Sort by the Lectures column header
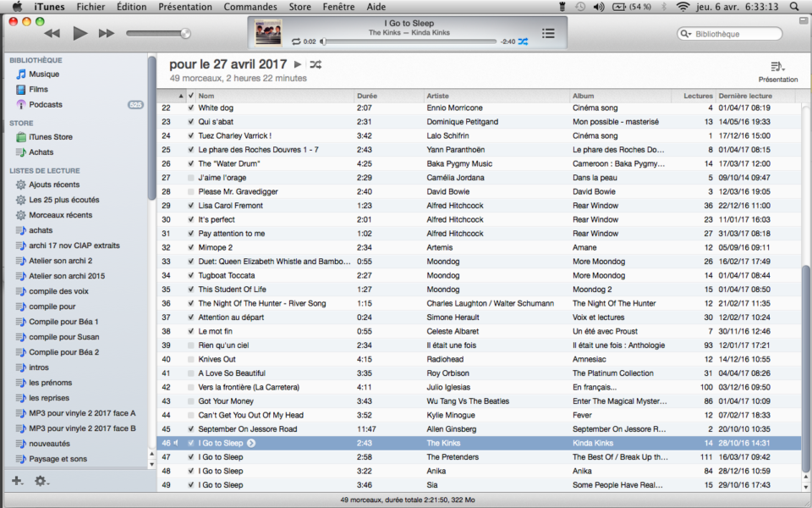The height and width of the screenshot is (508, 812). tap(694, 96)
